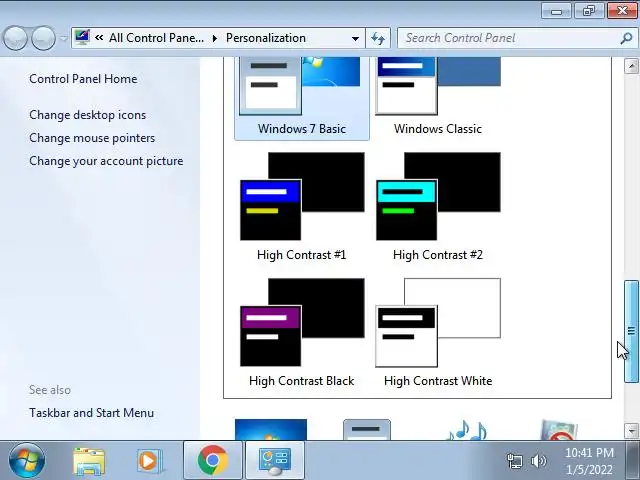Open Change mouse pointers link
Viewport: 640px width, 480px height.
pos(92,138)
